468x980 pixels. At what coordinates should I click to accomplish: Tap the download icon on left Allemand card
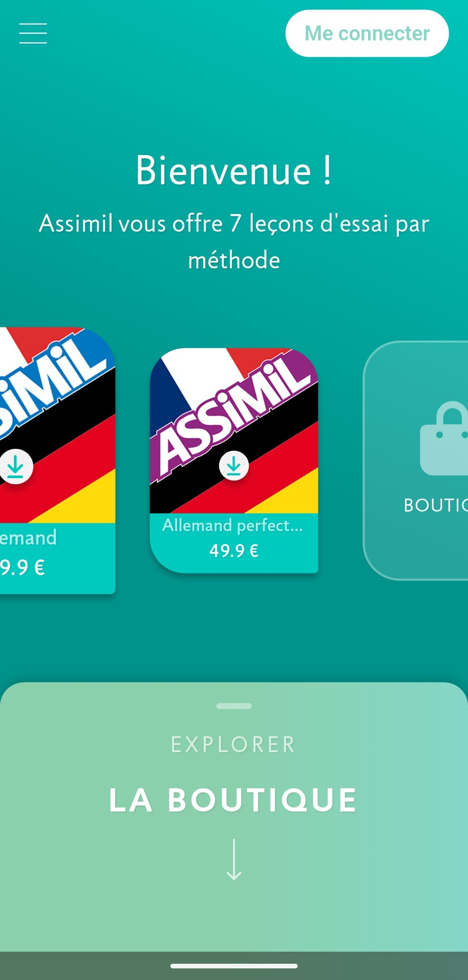coord(16,466)
